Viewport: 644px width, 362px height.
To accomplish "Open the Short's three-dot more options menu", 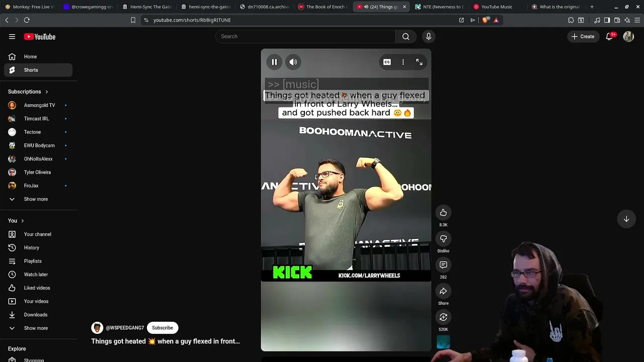I will coord(403,62).
